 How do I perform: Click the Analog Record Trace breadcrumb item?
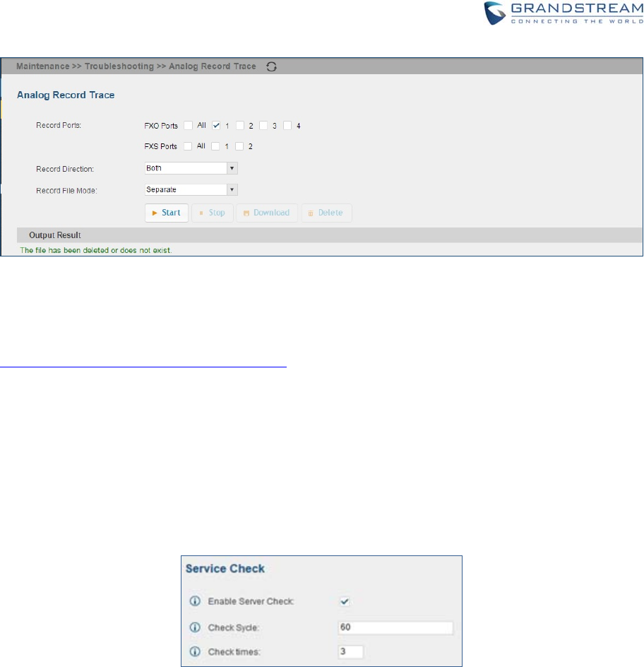tap(213, 66)
